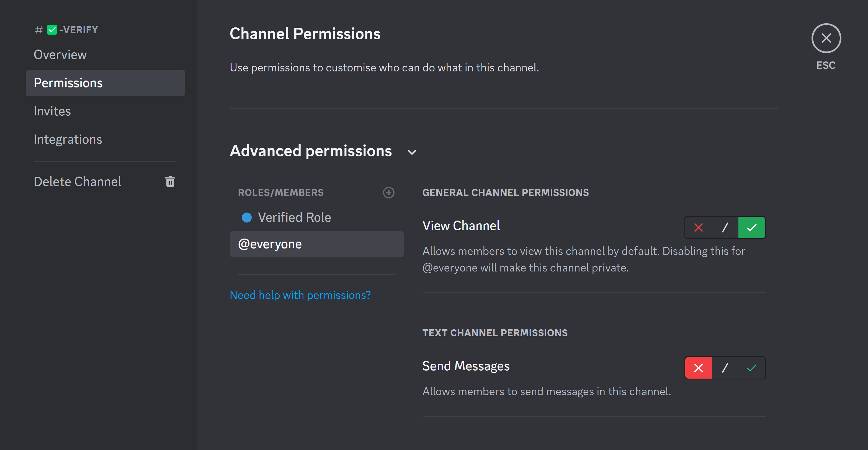Allow Send Messages with green check

(751, 368)
